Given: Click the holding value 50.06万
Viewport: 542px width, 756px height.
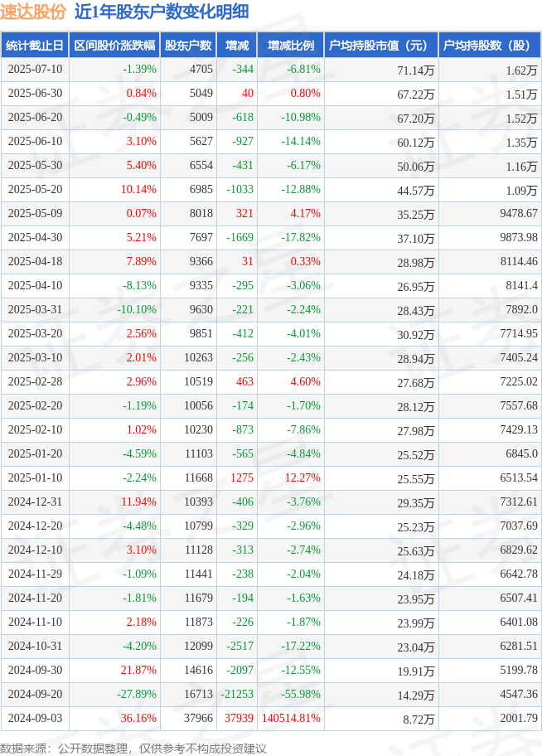Looking at the screenshot, I should pos(416,167).
